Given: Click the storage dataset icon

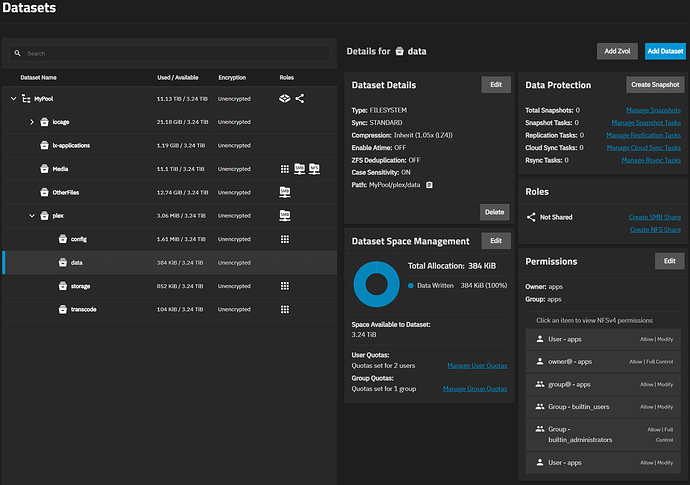Looking at the screenshot, I should coord(63,286).
